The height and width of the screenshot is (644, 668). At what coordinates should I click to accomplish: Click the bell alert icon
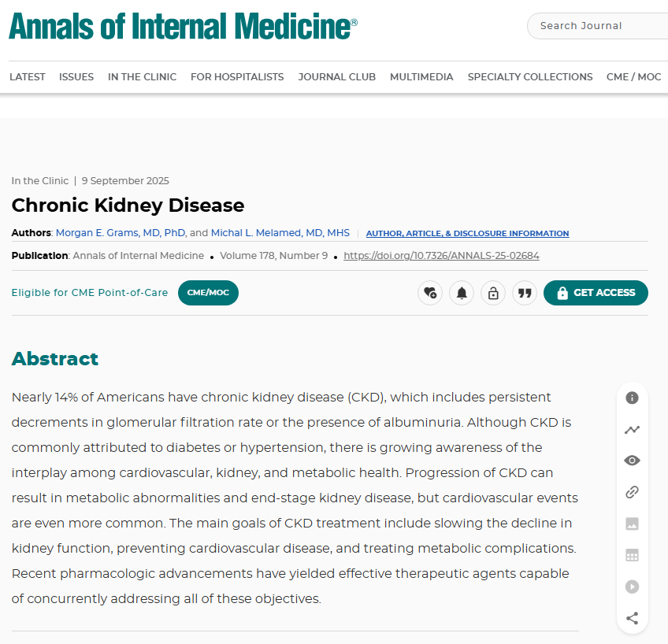coord(462,293)
